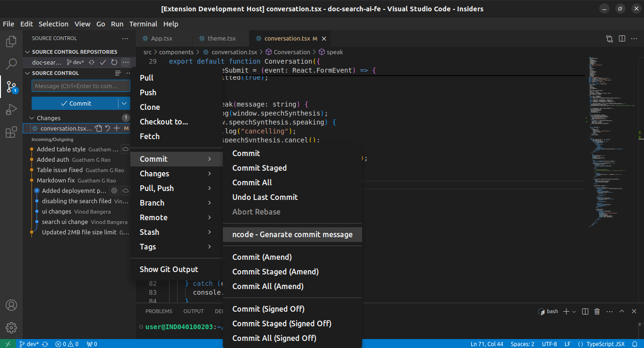This screenshot has width=644, height=348.
Task: Focus the commit Message input field
Action: click(81, 86)
